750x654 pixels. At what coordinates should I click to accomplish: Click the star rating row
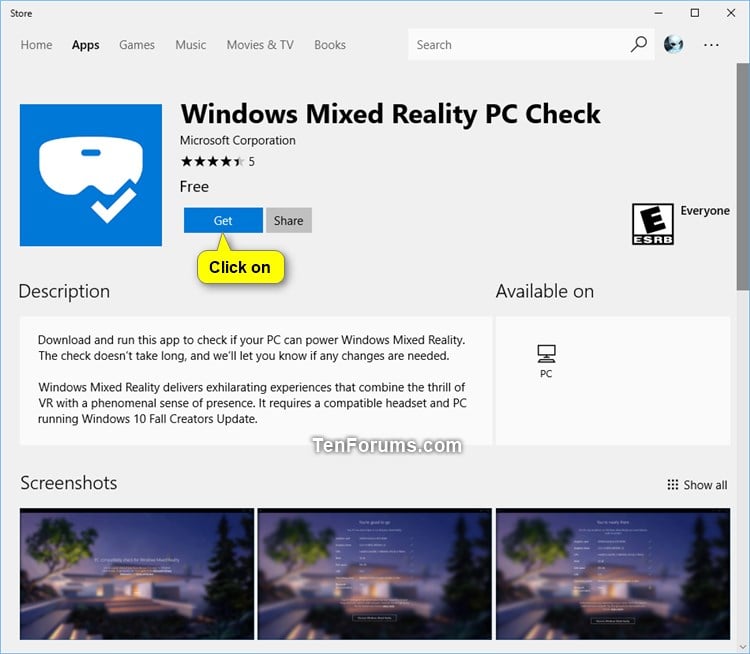pyautogui.click(x=212, y=162)
